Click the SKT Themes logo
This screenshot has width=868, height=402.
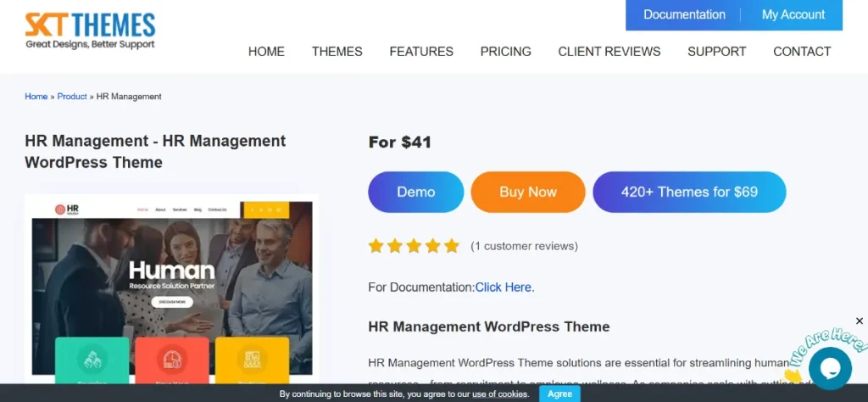click(x=90, y=31)
